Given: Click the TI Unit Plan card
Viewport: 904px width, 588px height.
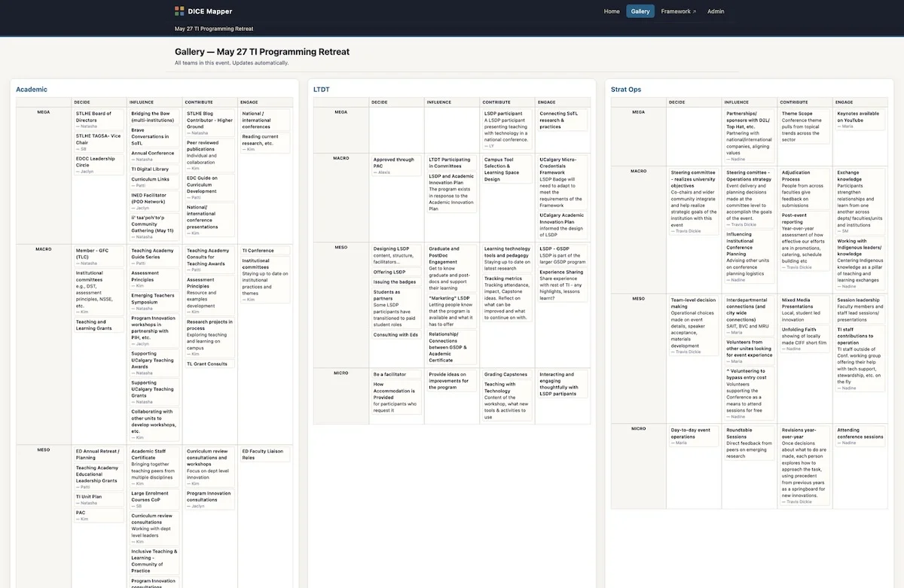Looking at the screenshot, I should (99, 500).
